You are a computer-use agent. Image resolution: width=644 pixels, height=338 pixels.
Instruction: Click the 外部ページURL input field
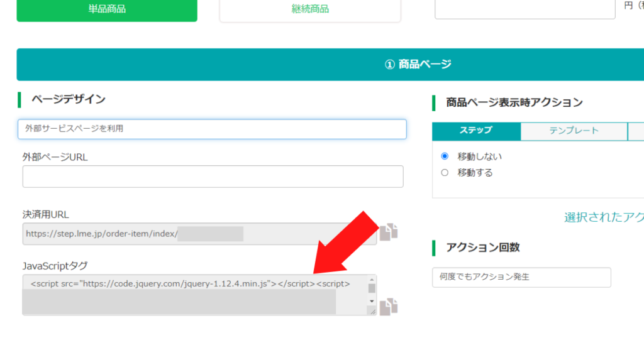pos(213,177)
